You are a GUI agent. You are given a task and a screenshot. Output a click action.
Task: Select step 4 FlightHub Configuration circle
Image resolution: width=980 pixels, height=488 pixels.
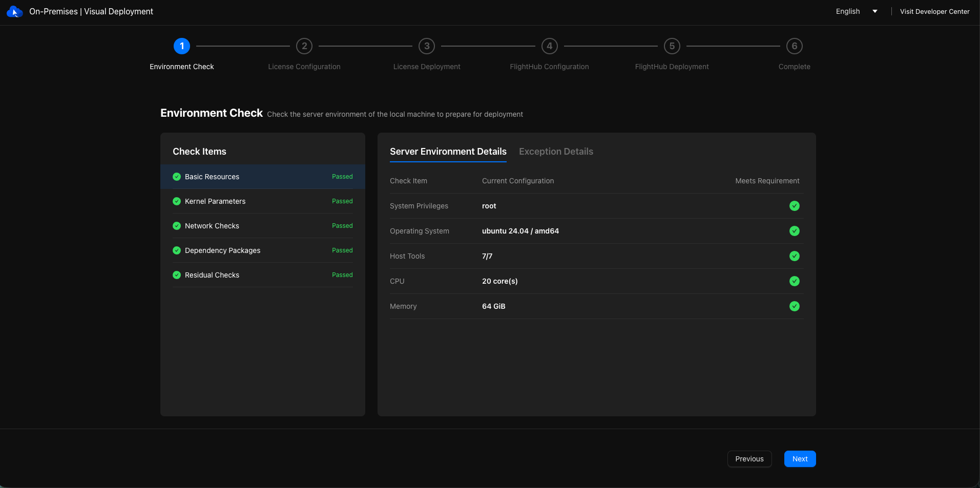[x=550, y=46]
